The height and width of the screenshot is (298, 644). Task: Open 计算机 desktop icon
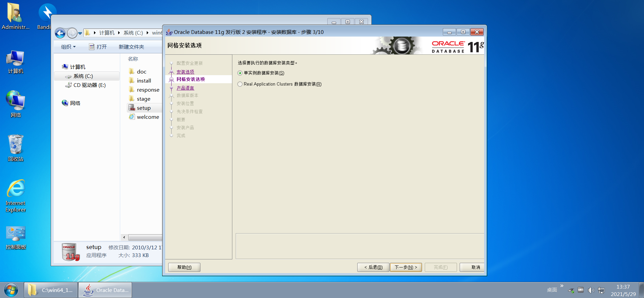coord(15,62)
